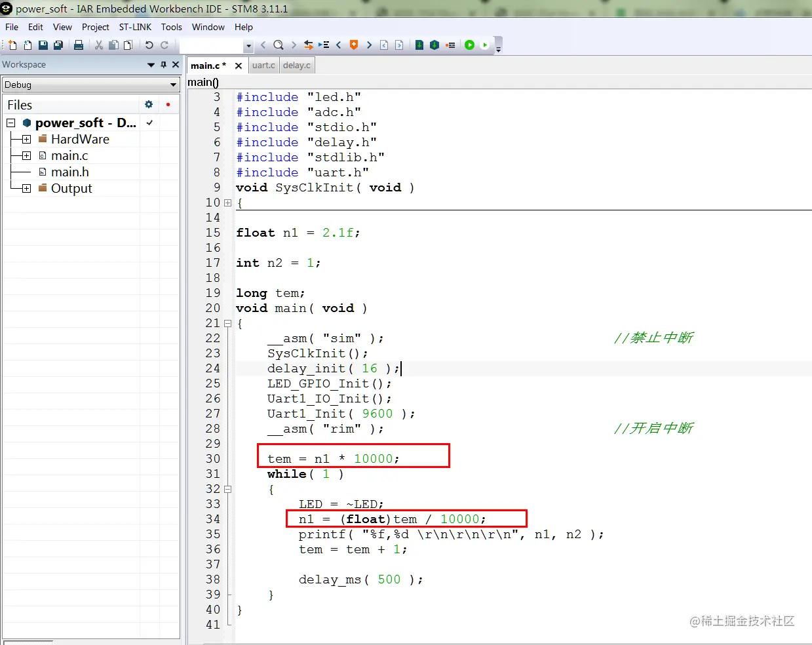Click the Copy toolbar icon

(113, 45)
